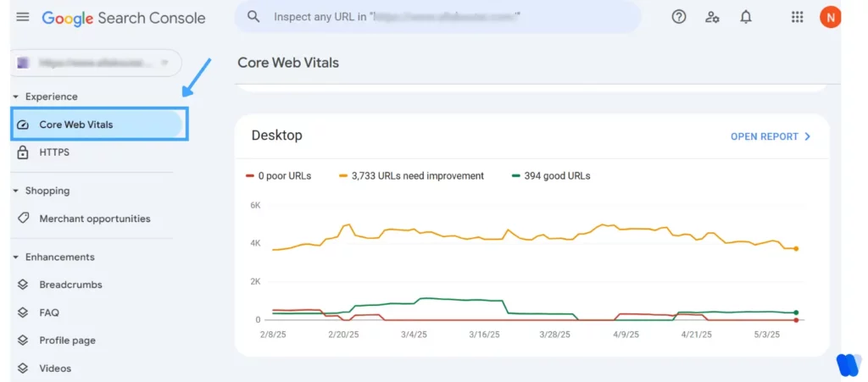The height and width of the screenshot is (382, 868).
Task: Click the red line end point
Action: [x=796, y=320]
